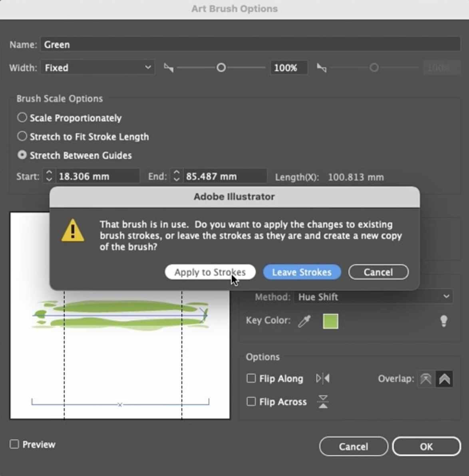Click the minimum width slider handle

pyautogui.click(x=221, y=67)
